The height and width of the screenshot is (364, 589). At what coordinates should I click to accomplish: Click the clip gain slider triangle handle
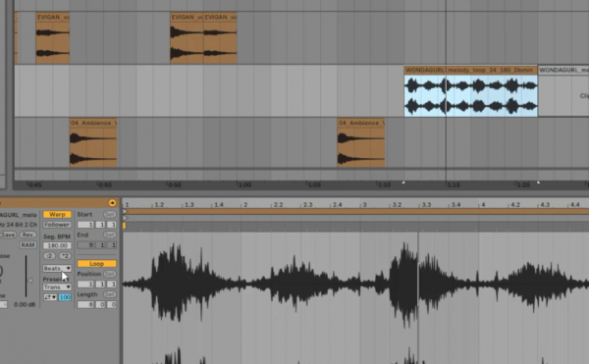[x=30, y=281]
